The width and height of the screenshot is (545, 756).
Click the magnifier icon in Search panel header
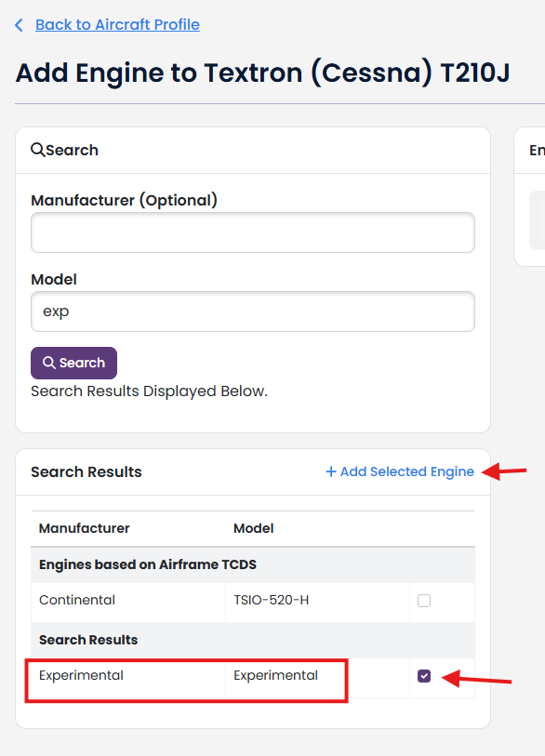point(37,150)
